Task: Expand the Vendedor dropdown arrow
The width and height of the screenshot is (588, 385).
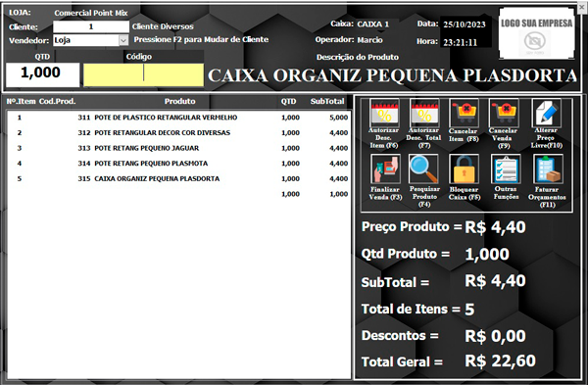Action: click(x=123, y=40)
